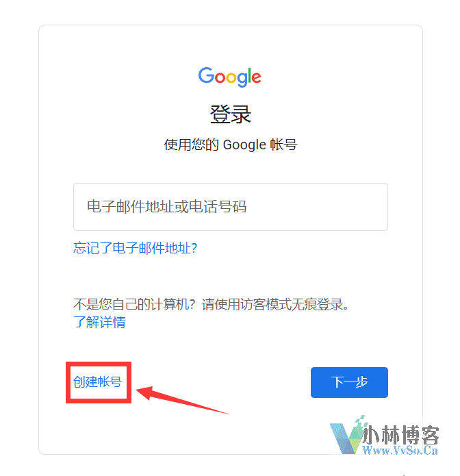This screenshot has width=460, height=476.
Task: Open the 忘记了电子邮件地址? link
Action: click(136, 248)
